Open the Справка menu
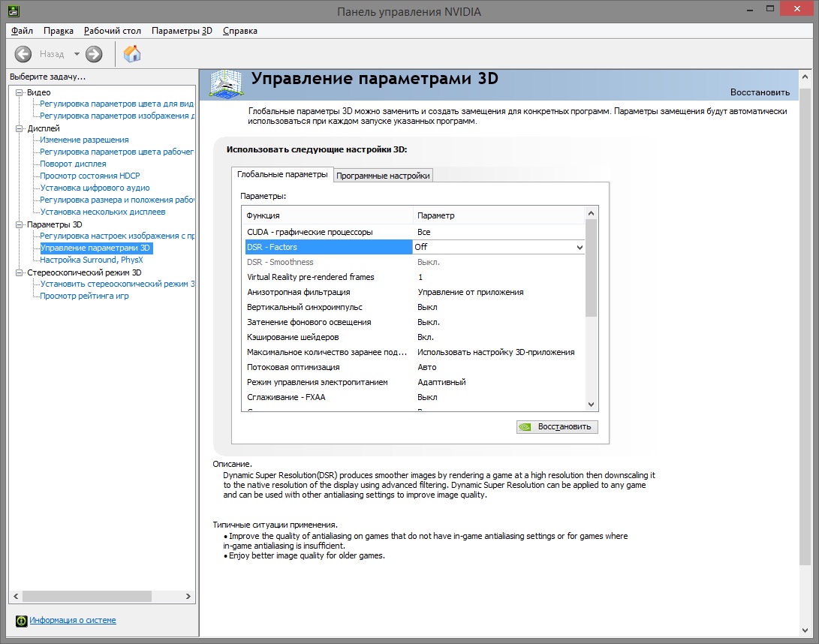Image resolution: width=819 pixels, height=644 pixels. 239,31
